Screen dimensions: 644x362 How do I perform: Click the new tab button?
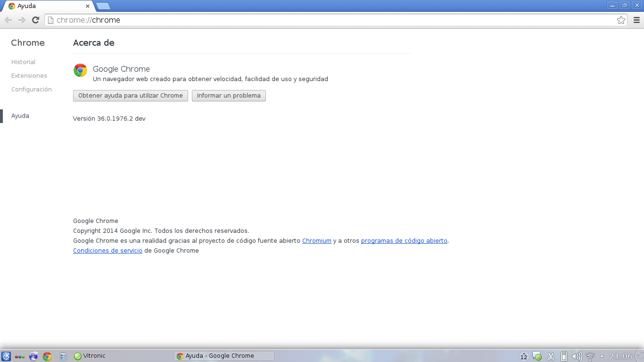point(103,6)
